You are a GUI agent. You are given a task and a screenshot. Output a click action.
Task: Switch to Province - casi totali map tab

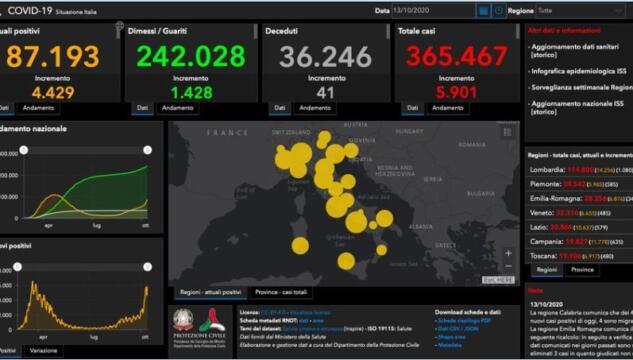pos(281,292)
